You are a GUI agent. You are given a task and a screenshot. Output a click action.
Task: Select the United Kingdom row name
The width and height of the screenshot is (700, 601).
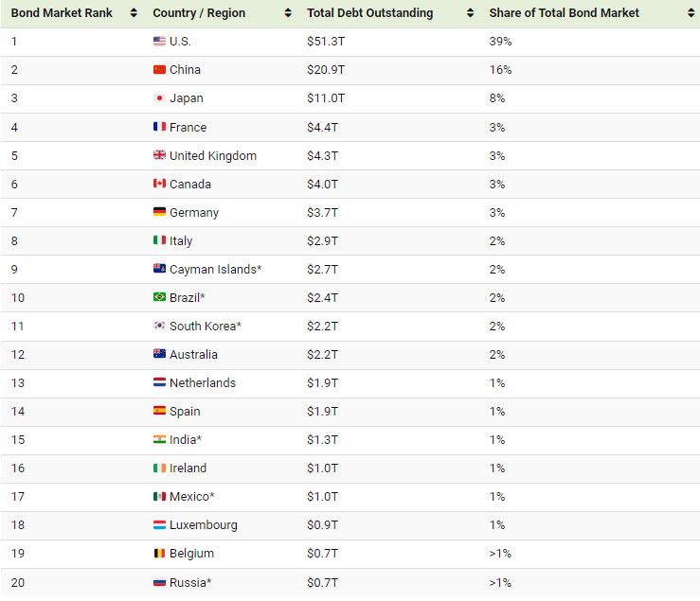[x=212, y=155]
